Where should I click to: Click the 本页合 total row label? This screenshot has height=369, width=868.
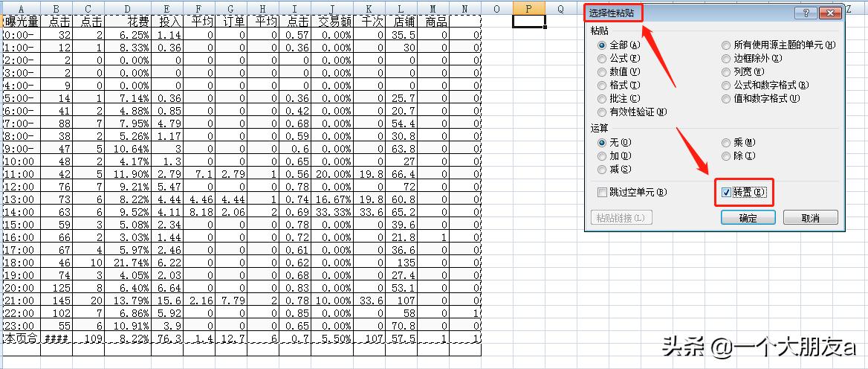pyautogui.click(x=21, y=338)
